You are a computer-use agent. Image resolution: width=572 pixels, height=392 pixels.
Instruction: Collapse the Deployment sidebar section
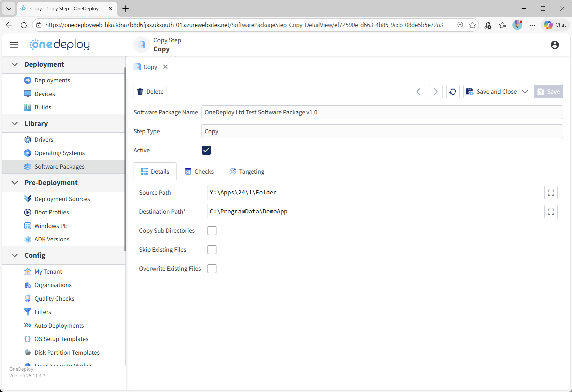15,64
